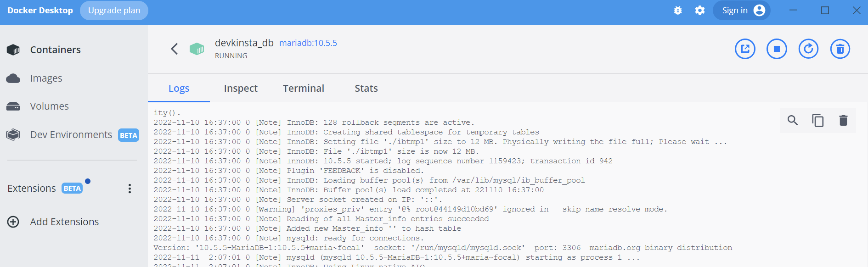
Task: Go to Images in the sidebar
Action: [x=46, y=78]
